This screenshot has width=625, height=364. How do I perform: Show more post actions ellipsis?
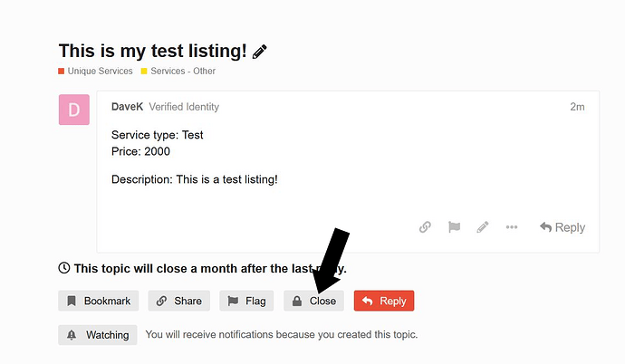[x=512, y=227]
